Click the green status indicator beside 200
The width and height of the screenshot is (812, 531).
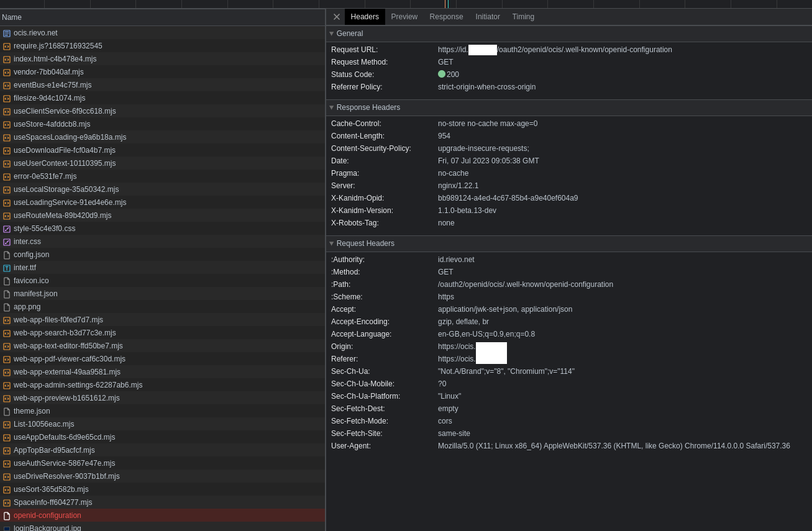point(442,74)
